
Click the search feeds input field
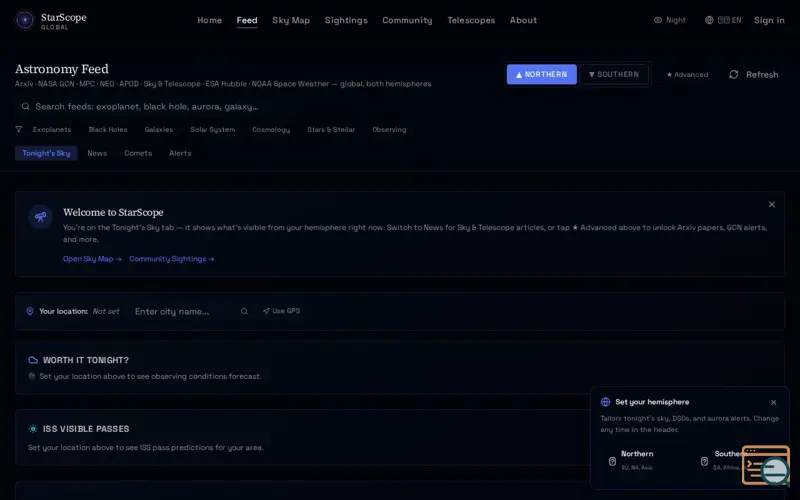154,107
